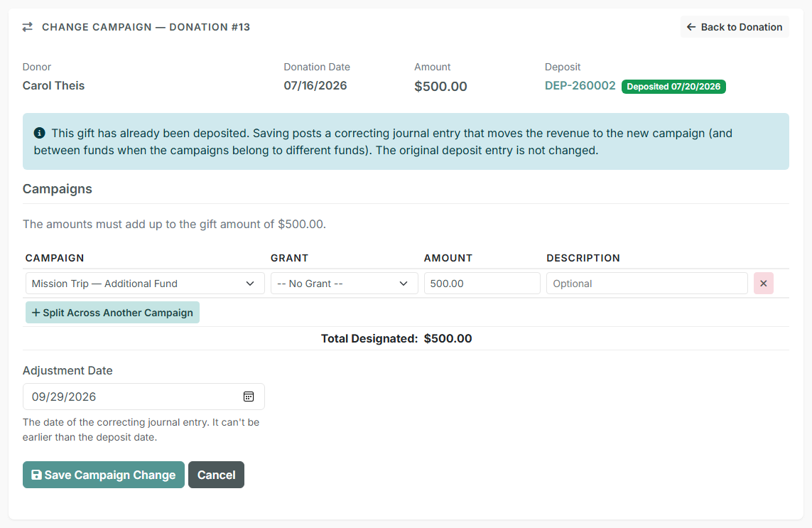Save Campaign Change
This screenshot has width=812, height=528.
click(x=104, y=475)
